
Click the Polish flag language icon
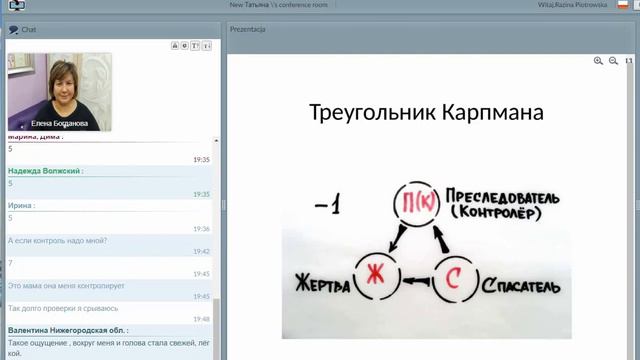tap(623, 5)
